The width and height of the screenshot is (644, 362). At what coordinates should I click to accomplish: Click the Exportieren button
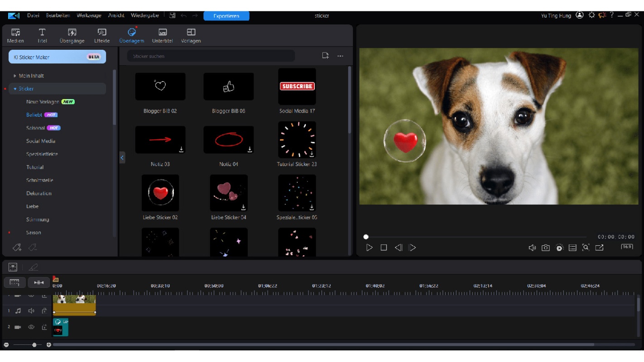tap(226, 16)
